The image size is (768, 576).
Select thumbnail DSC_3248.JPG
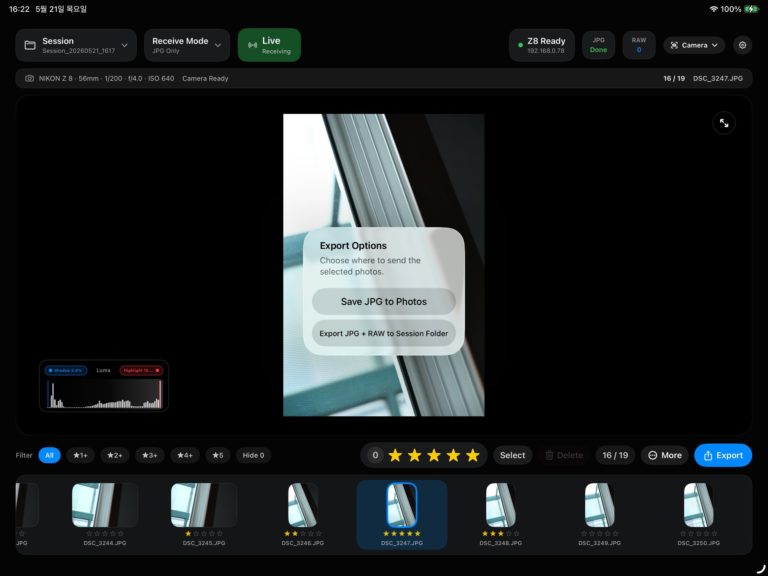pos(501,505)
